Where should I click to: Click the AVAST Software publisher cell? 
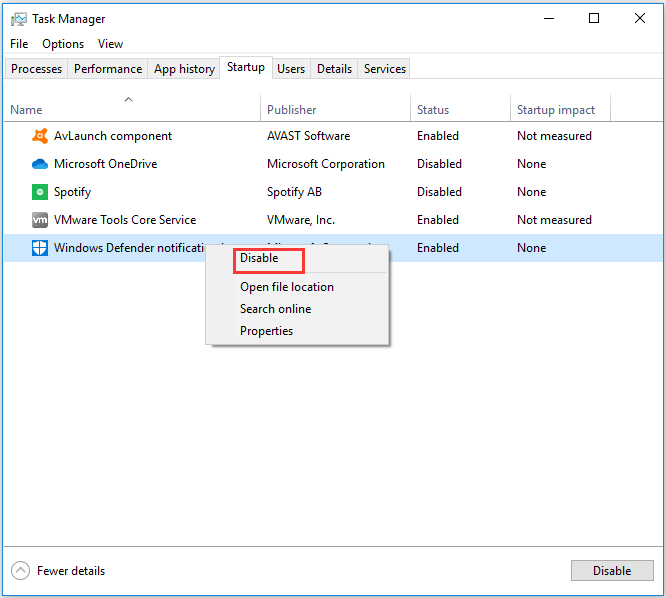coord(309,136)
